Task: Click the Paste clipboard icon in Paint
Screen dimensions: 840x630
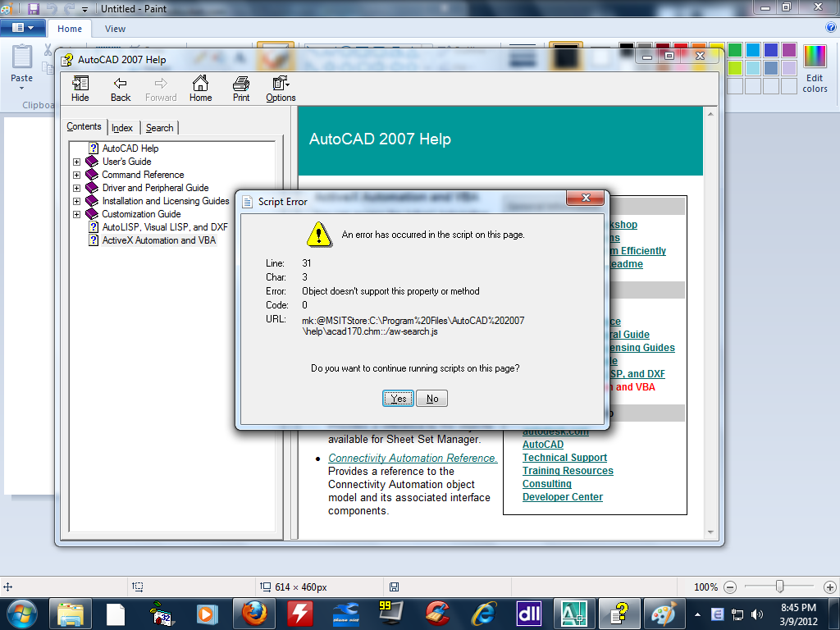Action: (22, 58)
